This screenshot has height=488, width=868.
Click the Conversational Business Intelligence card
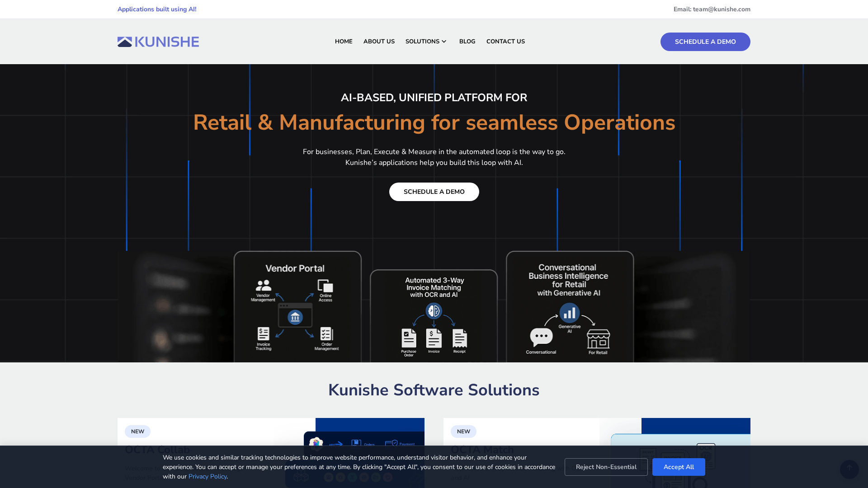click(570, 307)
